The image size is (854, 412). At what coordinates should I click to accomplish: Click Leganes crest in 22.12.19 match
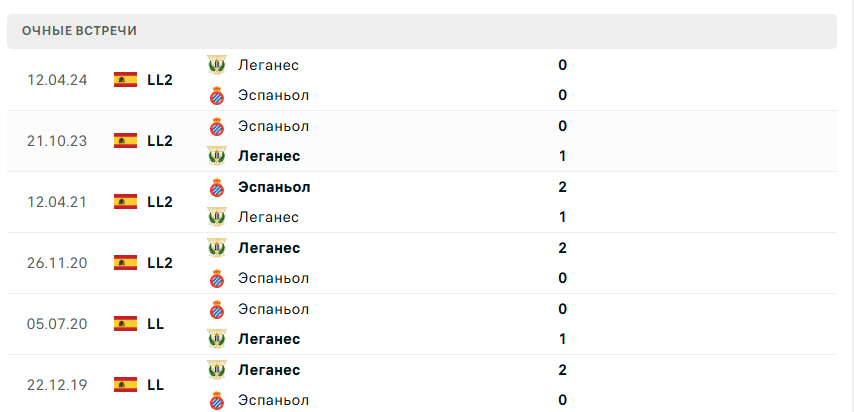(216, 370)
